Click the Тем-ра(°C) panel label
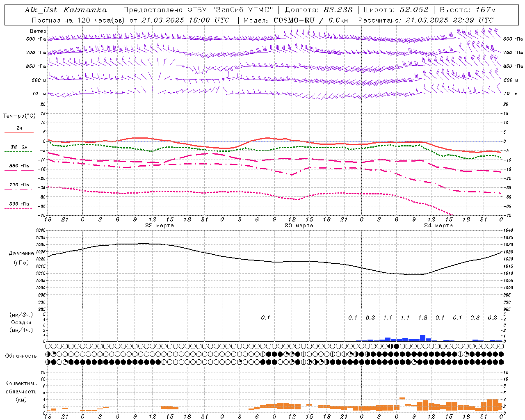525x420 pixels. coord(19,116)
